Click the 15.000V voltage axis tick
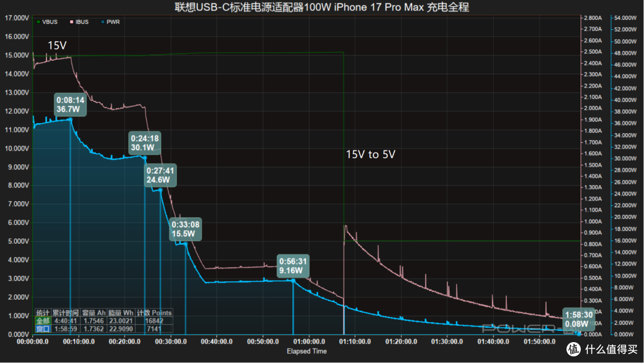 click(17, 56)
